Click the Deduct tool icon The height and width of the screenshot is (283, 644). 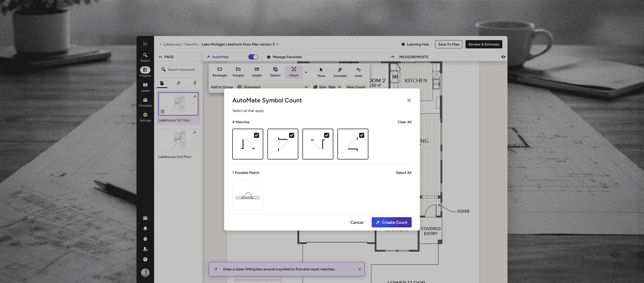click(x=275, y=69)
